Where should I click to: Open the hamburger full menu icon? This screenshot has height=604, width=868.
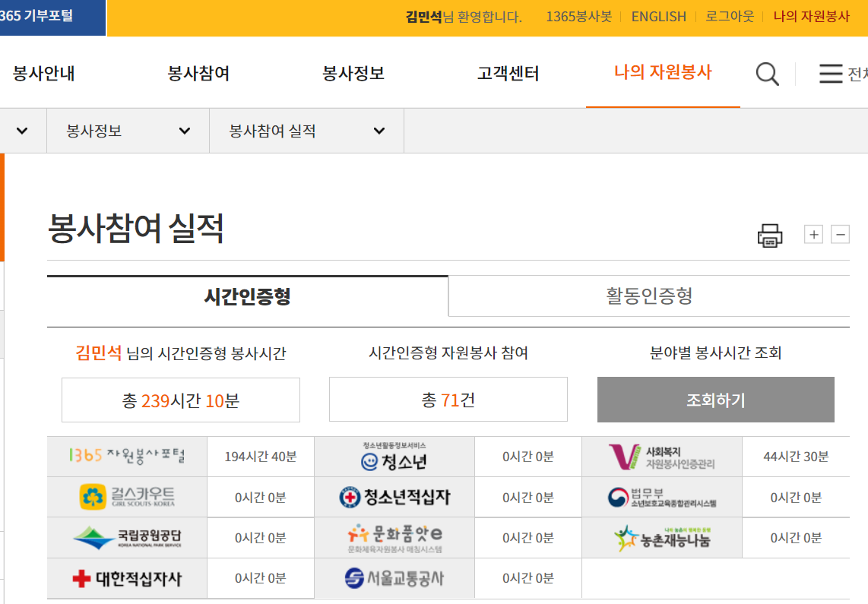pyautogui.click(x=831, y=74)
